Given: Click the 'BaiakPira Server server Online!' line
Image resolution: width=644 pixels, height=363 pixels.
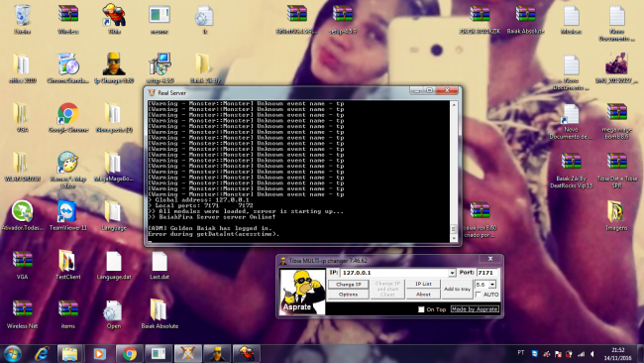Looking at the screenshot, I should tap(211, 217).
